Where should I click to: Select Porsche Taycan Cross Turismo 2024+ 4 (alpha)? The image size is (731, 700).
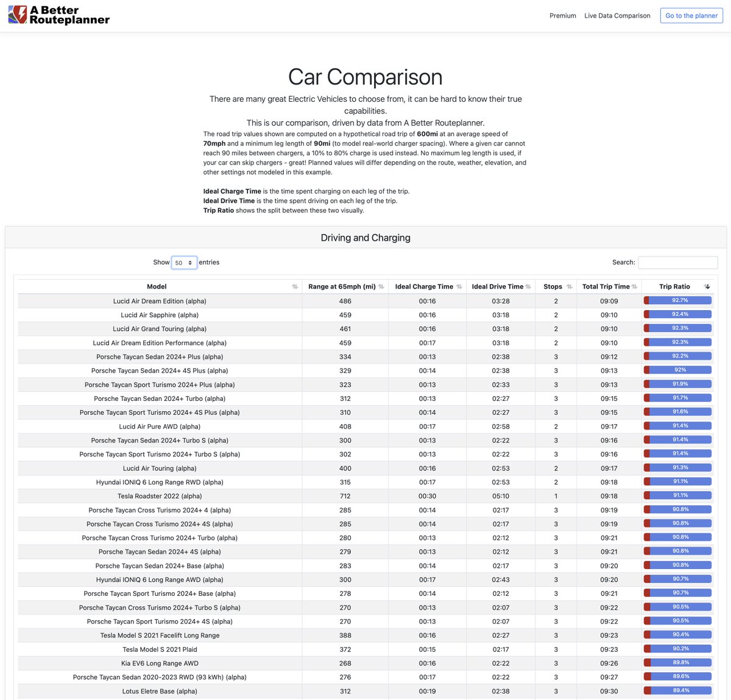365,511
